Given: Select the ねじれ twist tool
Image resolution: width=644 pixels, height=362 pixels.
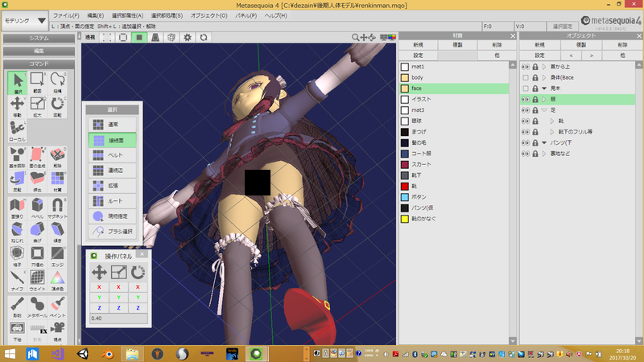Looking at the screenshot, I should tap(17, 232).
